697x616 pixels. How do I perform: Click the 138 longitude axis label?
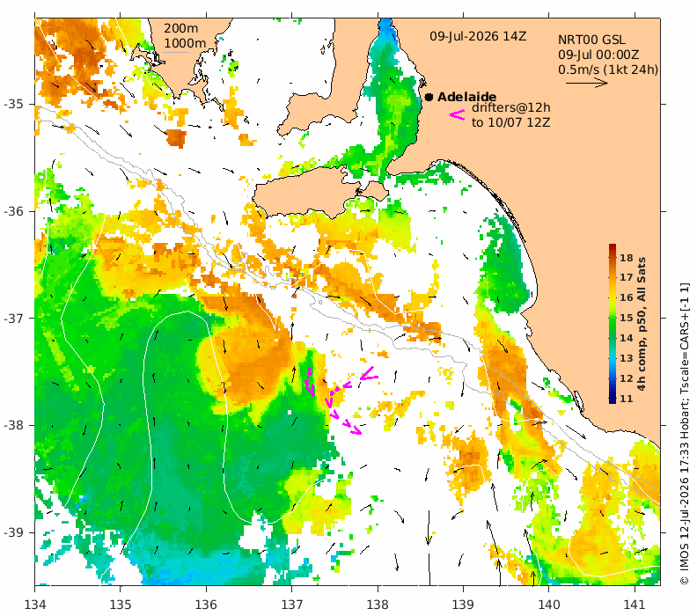(378, 605)
